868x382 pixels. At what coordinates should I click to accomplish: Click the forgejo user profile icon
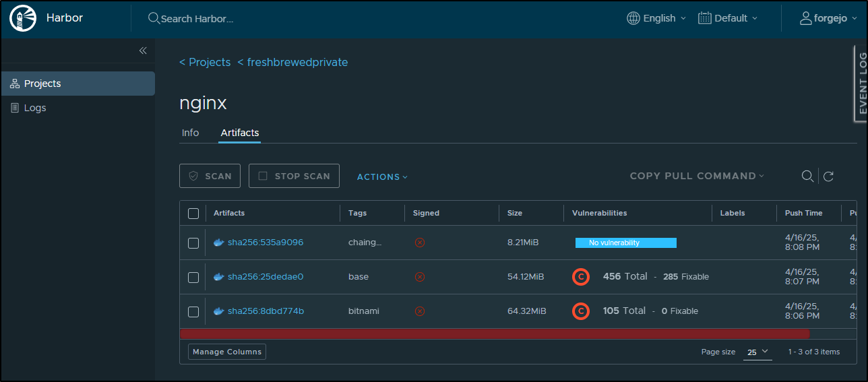pos(805,18)
